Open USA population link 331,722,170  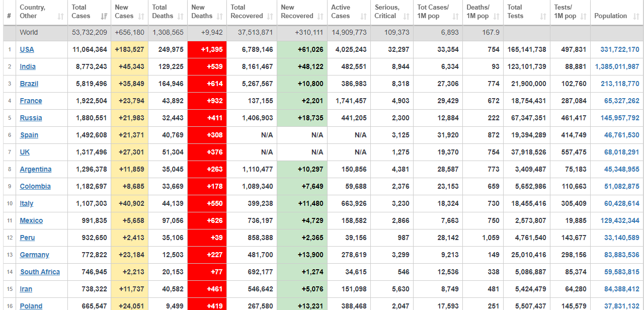619,49
